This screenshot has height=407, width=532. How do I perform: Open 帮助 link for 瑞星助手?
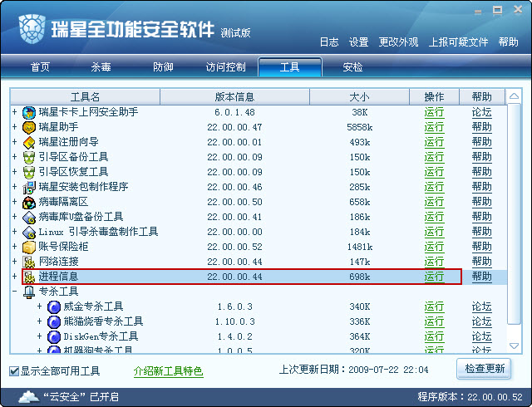coord(482,127)
